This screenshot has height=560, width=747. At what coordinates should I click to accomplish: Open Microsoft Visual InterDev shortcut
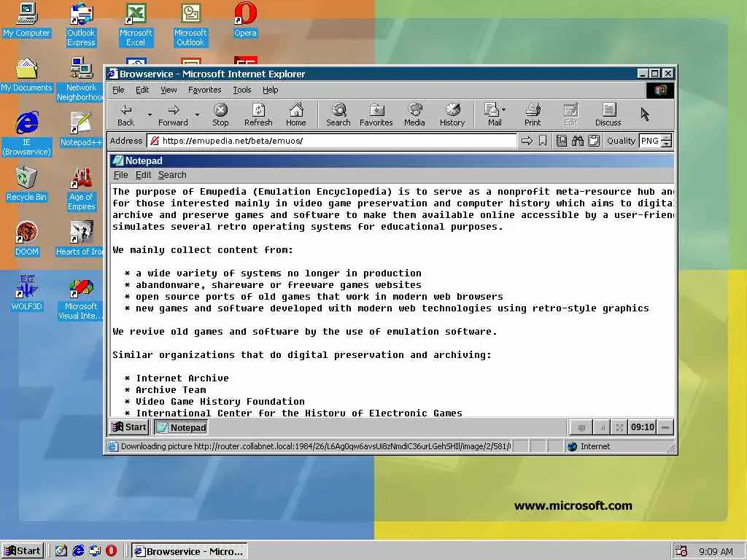pos(80,298)
